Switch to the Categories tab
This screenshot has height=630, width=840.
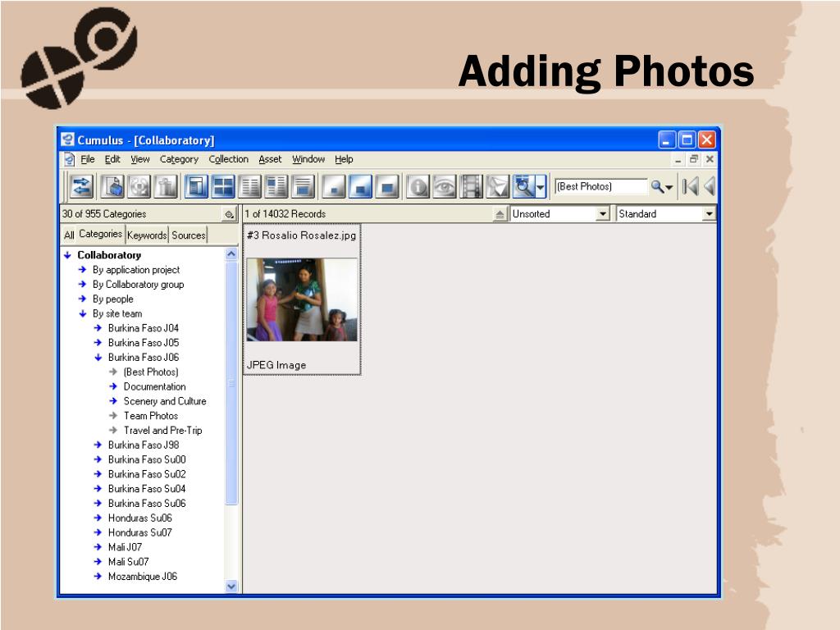(x=100, y=234)
